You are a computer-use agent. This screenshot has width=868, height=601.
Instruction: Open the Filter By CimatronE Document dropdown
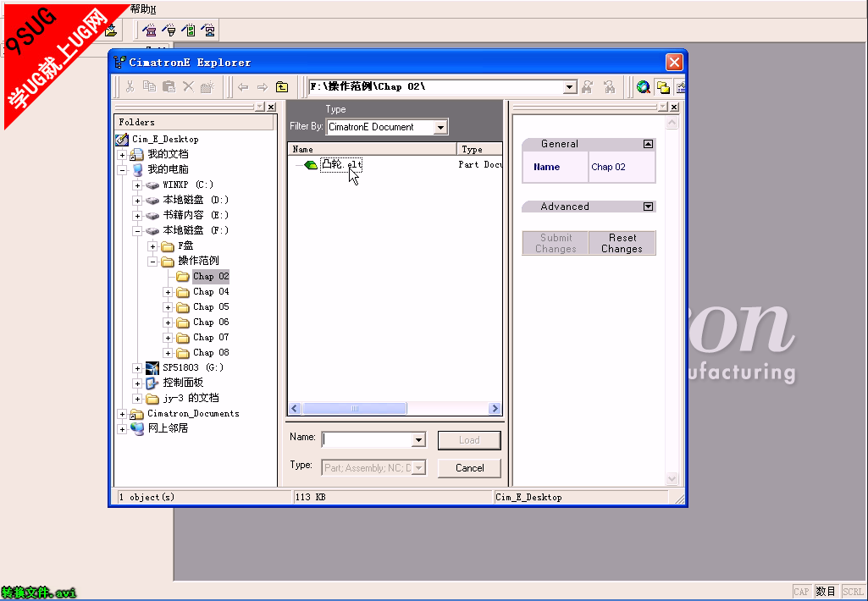click(440, 127)
